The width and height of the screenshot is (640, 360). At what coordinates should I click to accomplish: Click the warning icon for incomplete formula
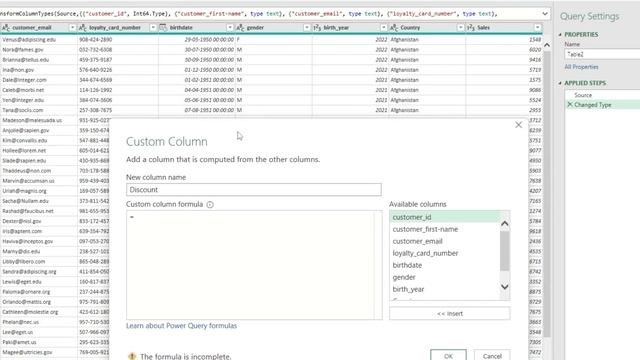coord(132,356)
